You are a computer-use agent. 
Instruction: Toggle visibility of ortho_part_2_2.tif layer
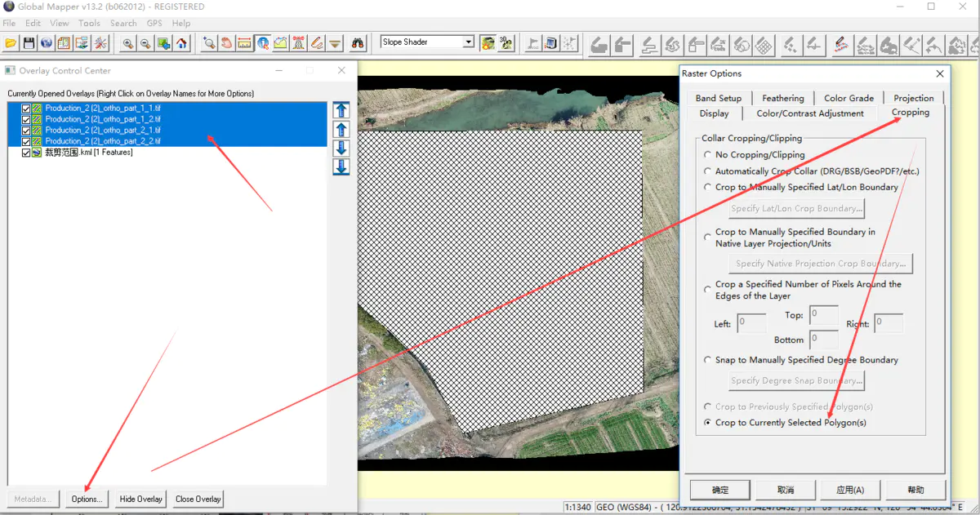(26, 141)
